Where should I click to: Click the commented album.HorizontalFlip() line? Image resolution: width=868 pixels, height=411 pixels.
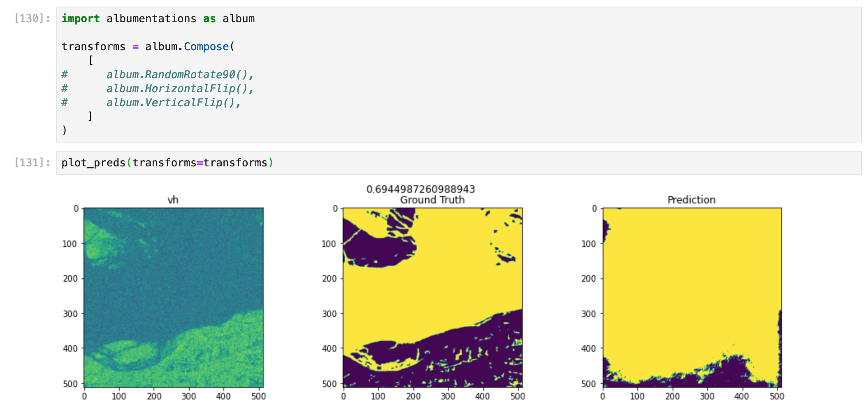pyautogui.click(x=158, y=89)
